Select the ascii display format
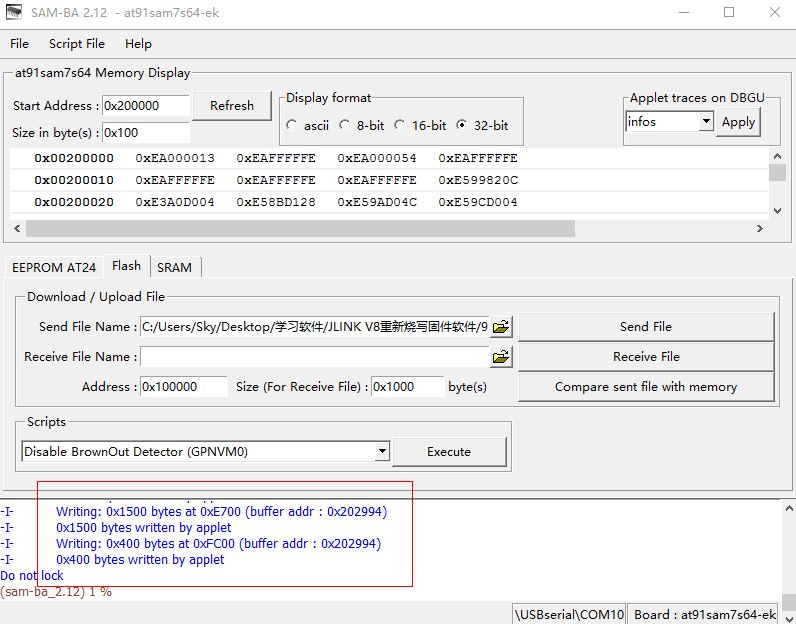The image size is (796, 624). coord(292,125)
